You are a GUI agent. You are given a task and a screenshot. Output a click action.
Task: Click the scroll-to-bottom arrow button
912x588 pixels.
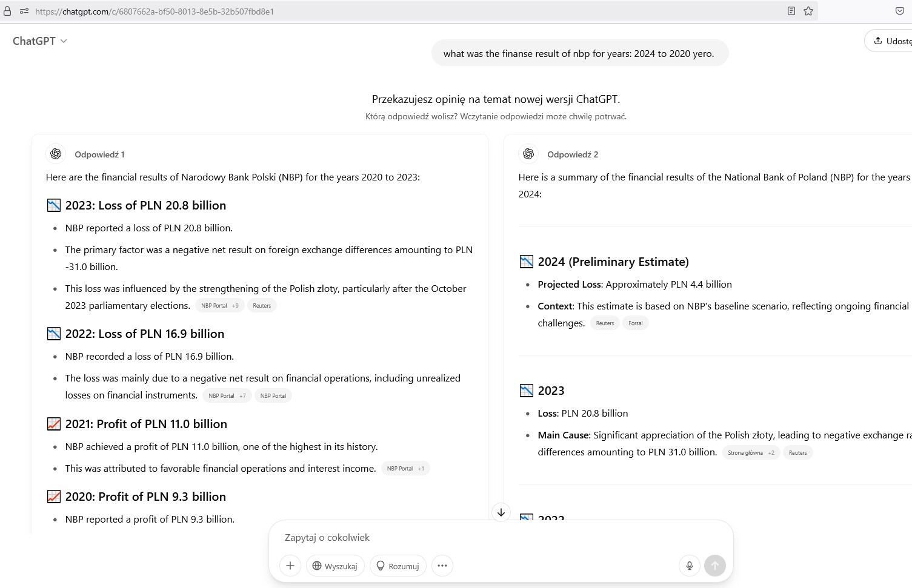pyautogui.click(x=501, y=512)
